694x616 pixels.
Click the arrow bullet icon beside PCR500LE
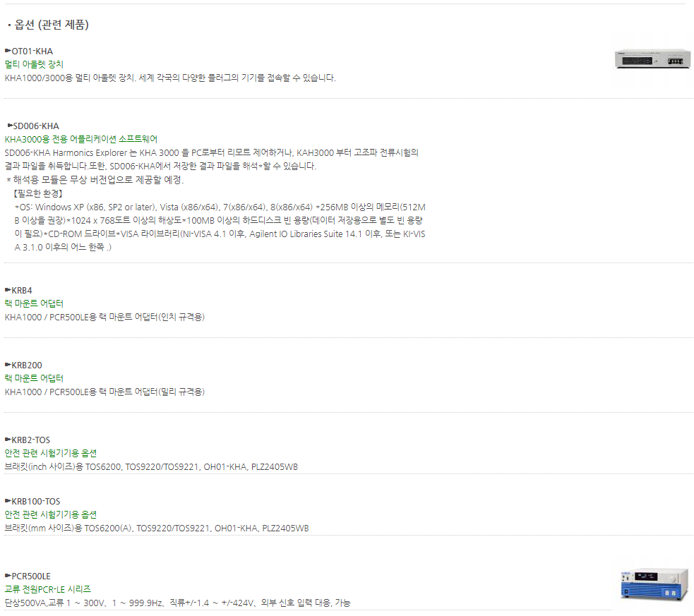[x=8, y=575]
